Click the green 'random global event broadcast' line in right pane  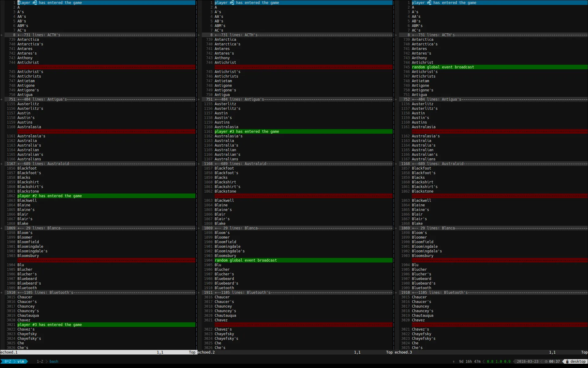tap(443, 67)
